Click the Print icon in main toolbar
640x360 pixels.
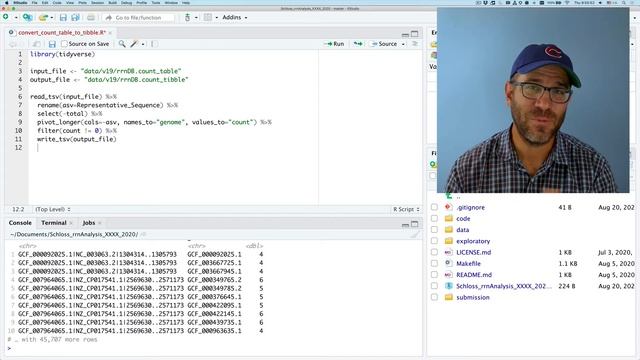[x=91, y=18]
